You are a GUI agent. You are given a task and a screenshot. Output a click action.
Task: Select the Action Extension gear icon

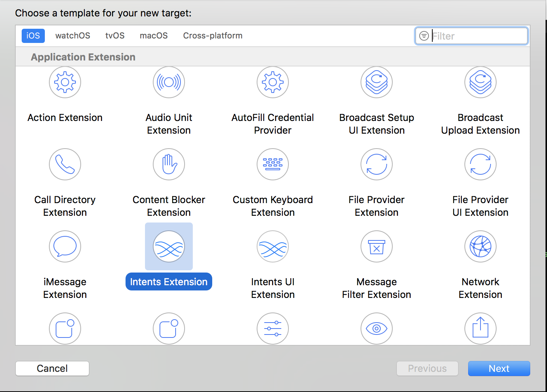[65, 82]
